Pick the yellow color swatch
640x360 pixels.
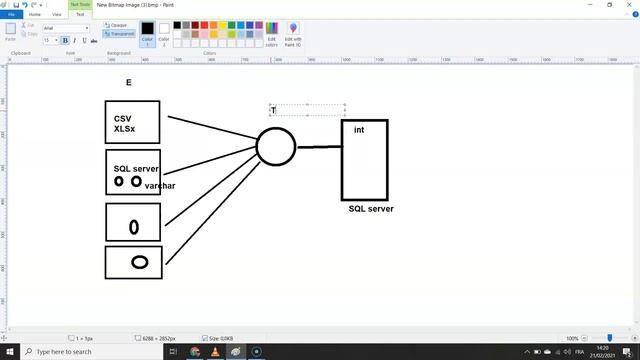tap(222, 25)
